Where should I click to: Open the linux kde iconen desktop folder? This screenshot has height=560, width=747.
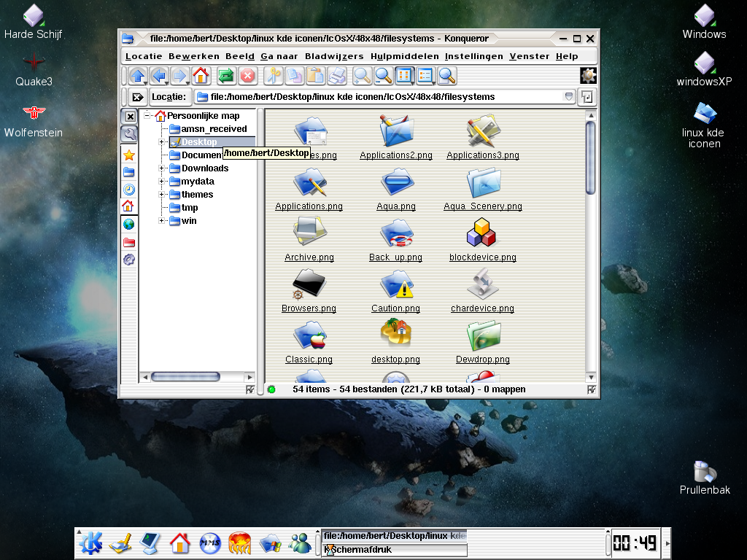pyautogui.click(x=704, y=125)
